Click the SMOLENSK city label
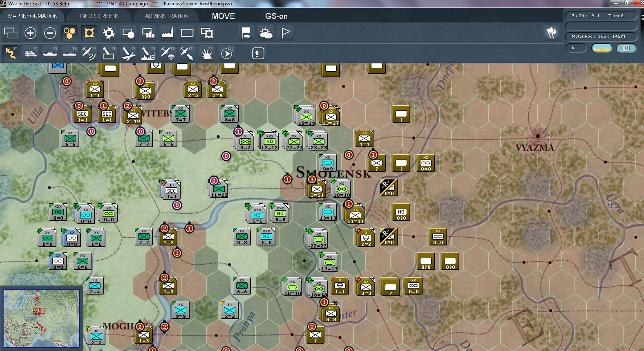 pos(333,173)
